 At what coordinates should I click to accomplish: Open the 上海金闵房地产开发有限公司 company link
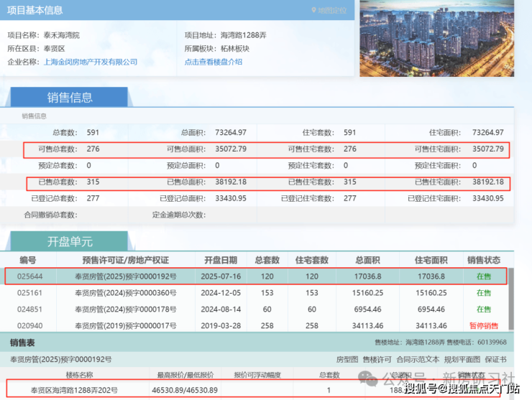[90, 62]
